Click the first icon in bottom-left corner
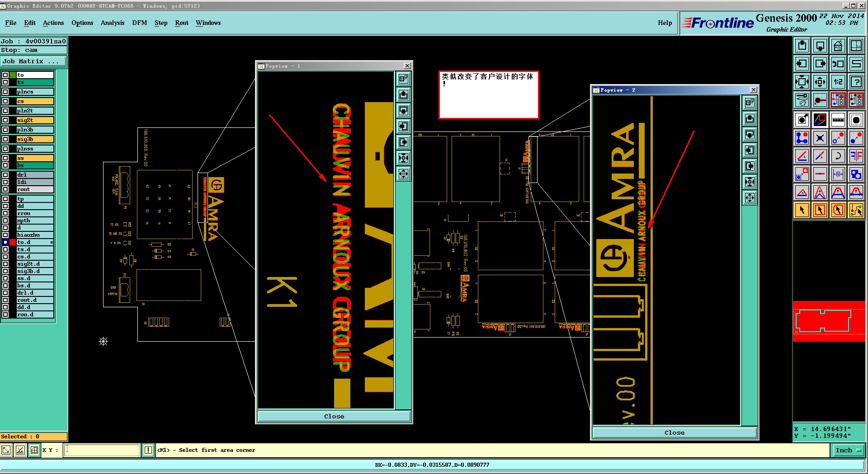868x474 pixels. click(6, 450)
